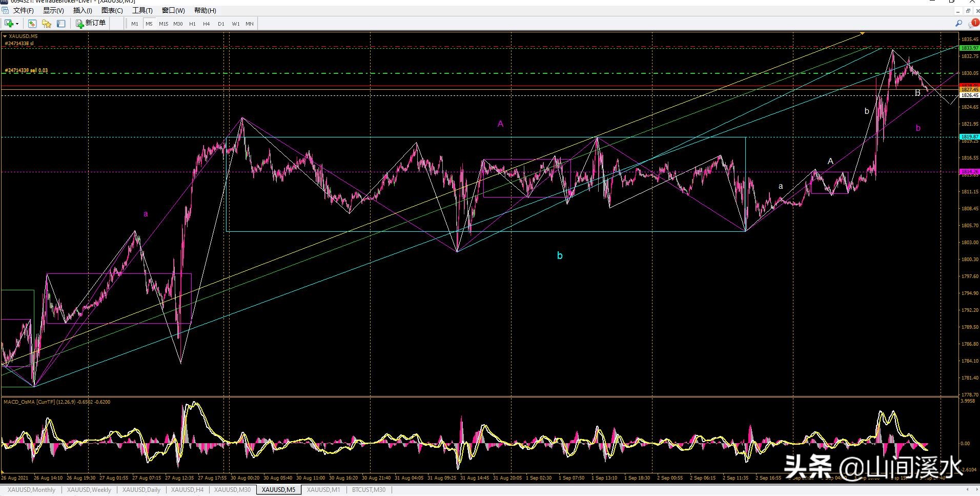980x496 pixels.
Task: Switch to the XAUUSD,Daily chart tab
Action: (x=141, y=490)
